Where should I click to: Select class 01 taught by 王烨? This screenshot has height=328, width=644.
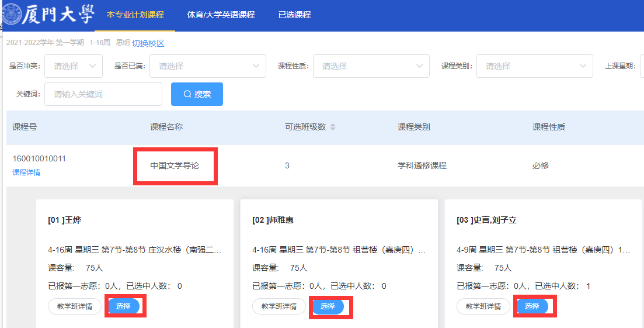coord(123,306)
